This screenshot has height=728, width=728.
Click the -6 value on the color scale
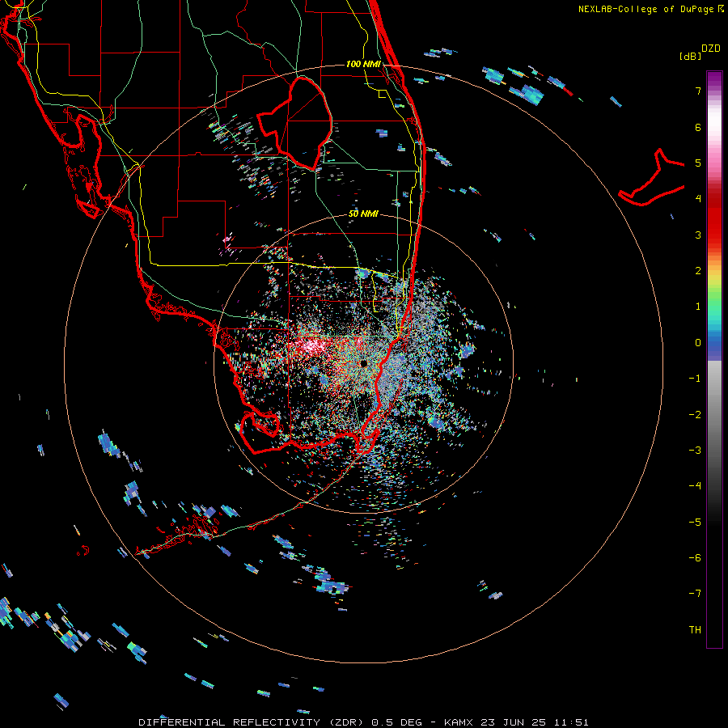click(x=695, y=558)
